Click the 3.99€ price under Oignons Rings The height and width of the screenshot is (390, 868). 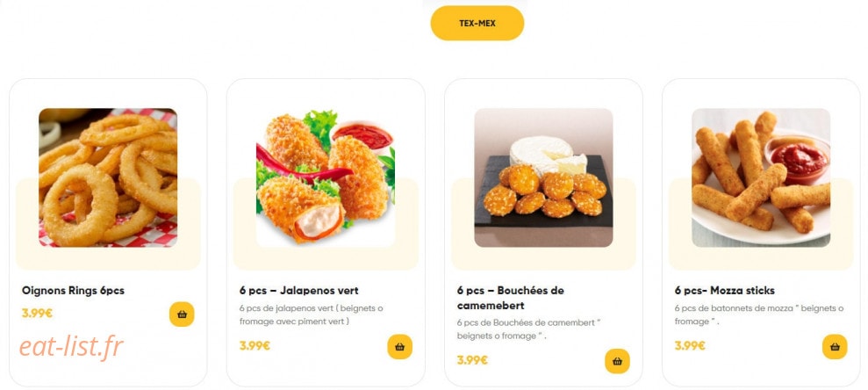click(37, 313)
